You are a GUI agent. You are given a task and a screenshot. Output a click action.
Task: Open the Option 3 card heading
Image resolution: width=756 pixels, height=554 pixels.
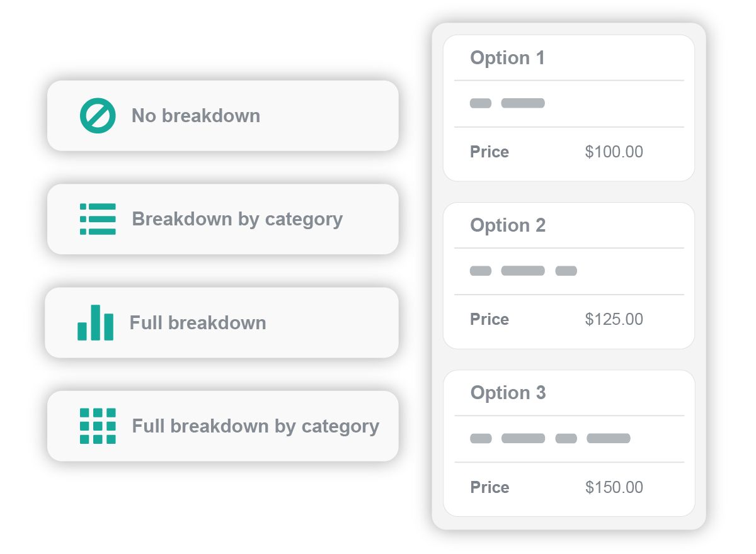508,393
